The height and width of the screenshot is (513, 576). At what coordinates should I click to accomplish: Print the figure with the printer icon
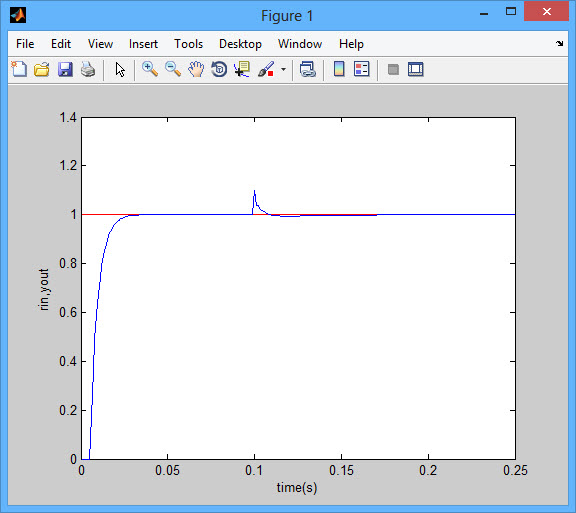click(x=88, y=69)
